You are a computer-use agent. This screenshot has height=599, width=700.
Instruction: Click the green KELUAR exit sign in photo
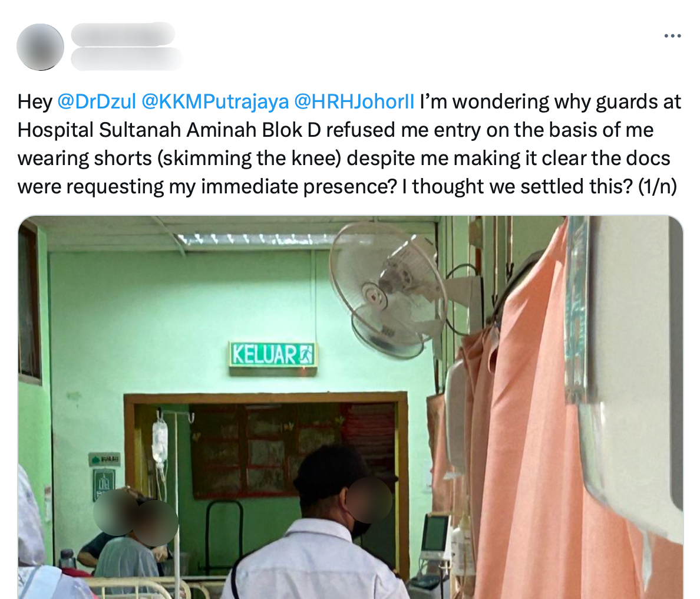[x=272, y=355]
